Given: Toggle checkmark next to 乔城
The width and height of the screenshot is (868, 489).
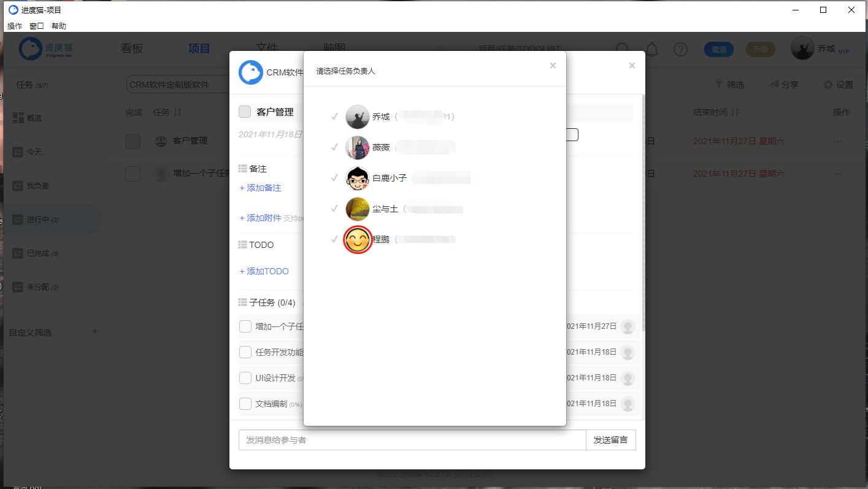Looking at the screenshot, I should click(x=334, y=116).
